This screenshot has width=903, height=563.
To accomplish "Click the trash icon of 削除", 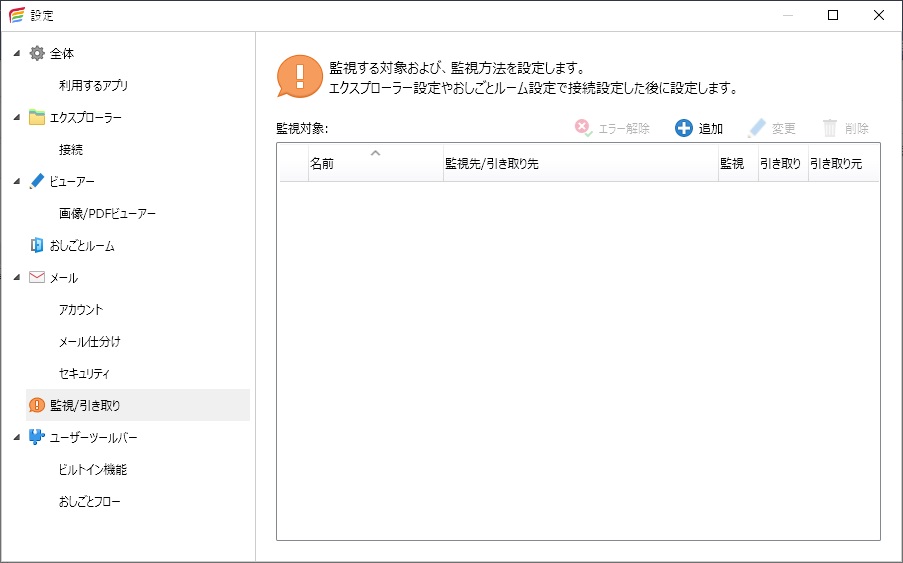I will click(829, 128).
